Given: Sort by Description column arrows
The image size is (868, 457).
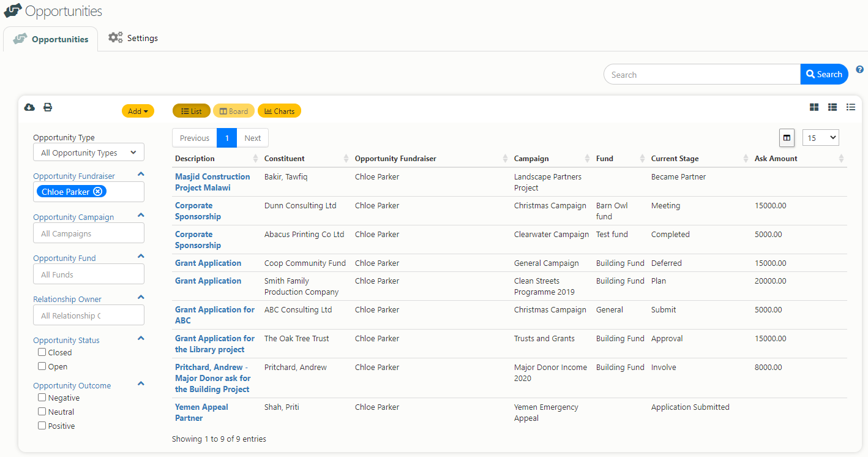Looking at the screenshot, I should pos(256,159).
